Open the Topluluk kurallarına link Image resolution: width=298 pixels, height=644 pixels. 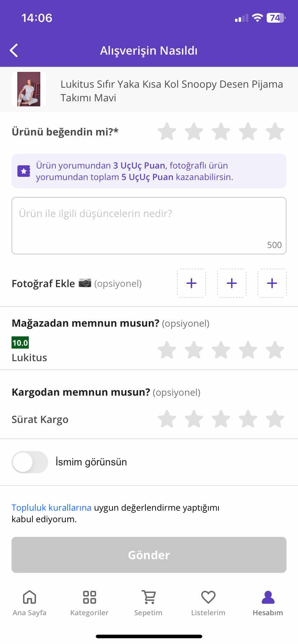(51, 507)
